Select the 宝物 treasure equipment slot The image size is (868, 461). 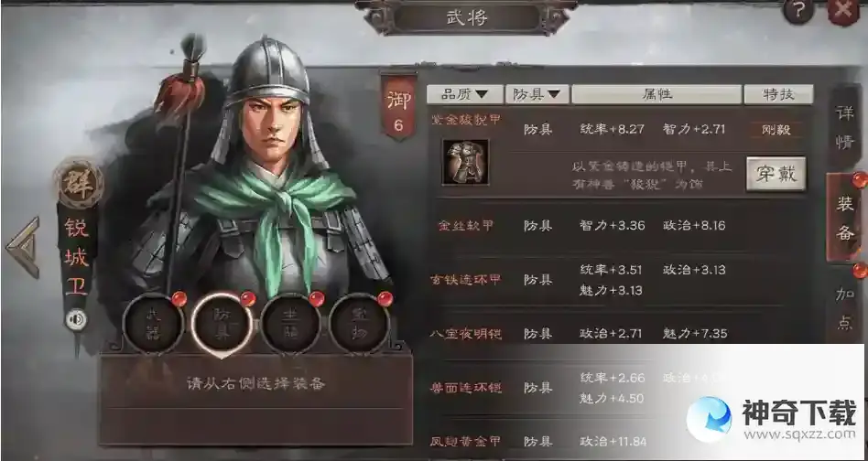click(359, 323)
